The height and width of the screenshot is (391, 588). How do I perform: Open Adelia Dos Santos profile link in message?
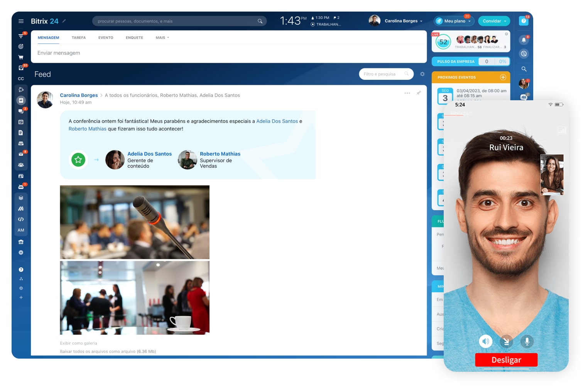[x=277, y=121]
